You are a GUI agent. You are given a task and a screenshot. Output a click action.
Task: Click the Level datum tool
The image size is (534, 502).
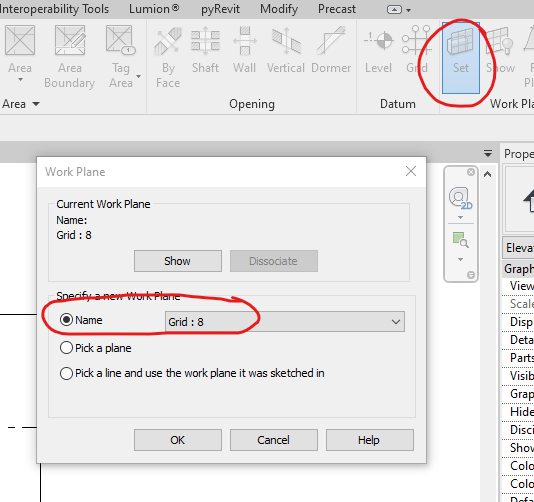click(x=378, y=50)
